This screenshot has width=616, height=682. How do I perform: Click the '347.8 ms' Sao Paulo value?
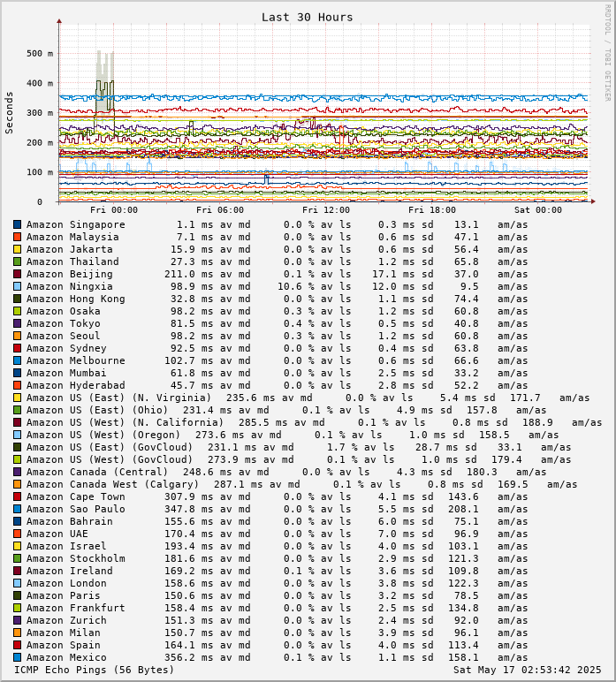pos(189,509)
